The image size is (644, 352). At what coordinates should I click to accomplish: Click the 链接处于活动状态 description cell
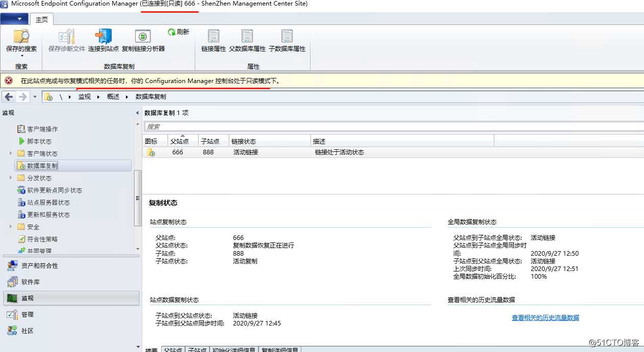pyautogui.click(x=340, y=152)
